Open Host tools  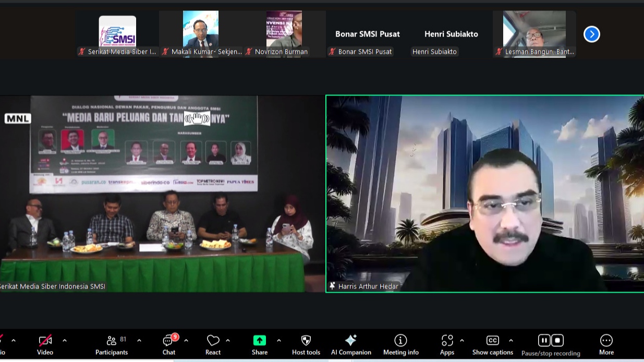pos(306,340)
